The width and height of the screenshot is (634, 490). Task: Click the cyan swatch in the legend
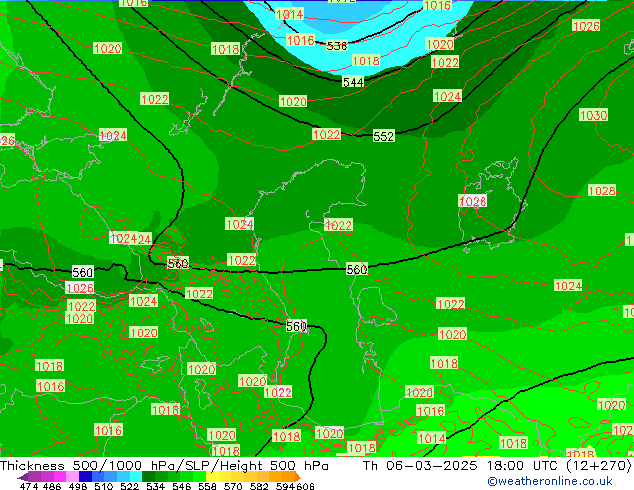pos(136,476)
